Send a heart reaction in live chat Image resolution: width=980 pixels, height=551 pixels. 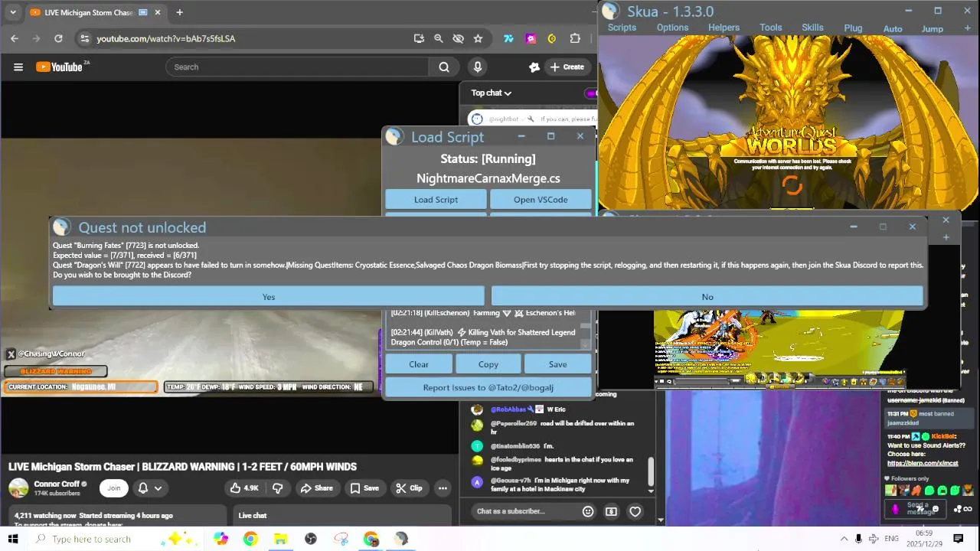(x=635, y=511)
